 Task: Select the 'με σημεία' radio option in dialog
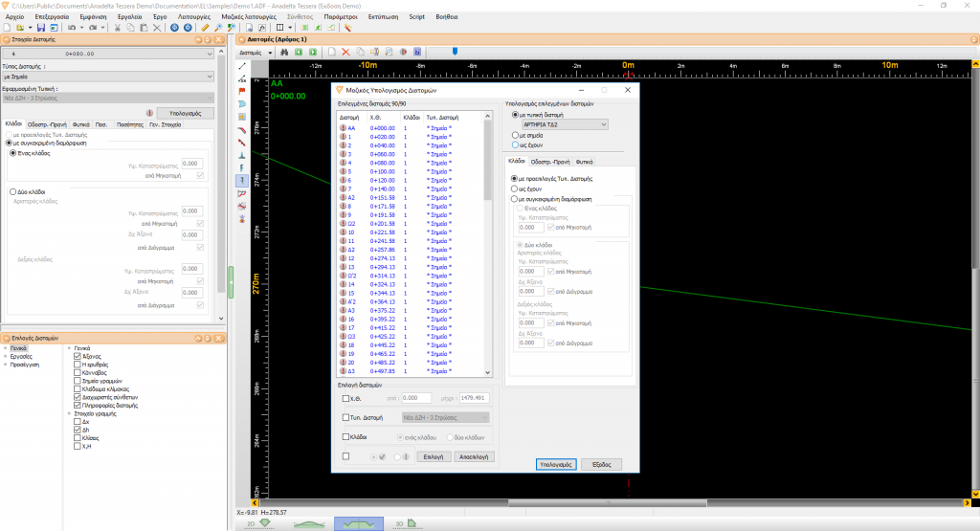coord(516,135)
